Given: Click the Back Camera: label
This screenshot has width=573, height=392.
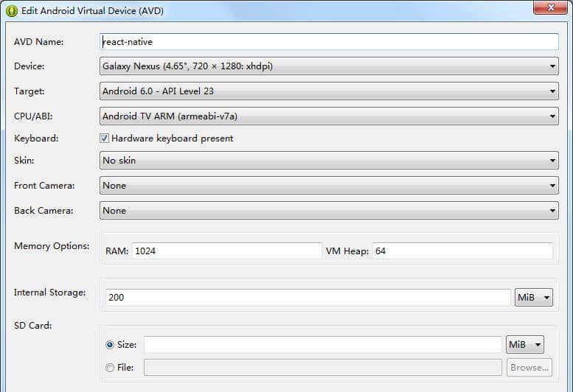Looking at the screenshot, I should coord(44,211).
